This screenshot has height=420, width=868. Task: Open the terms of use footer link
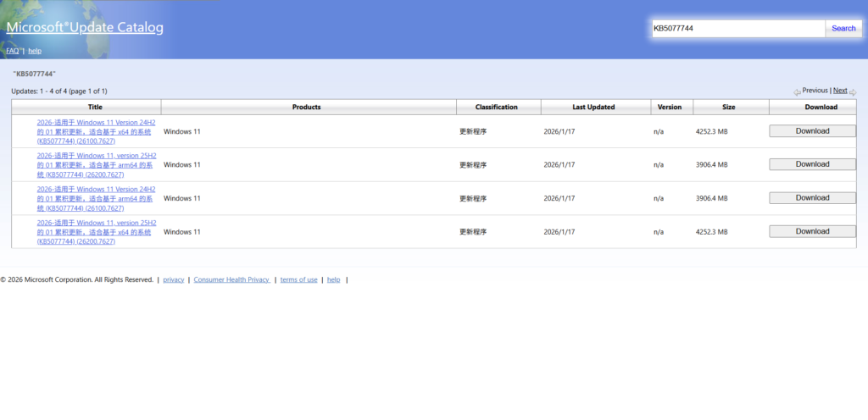coord(298,279)
